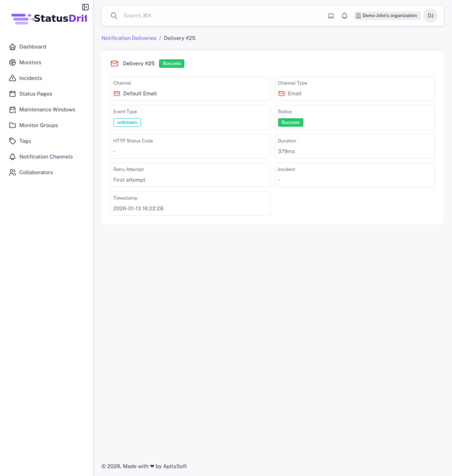The image size is (452, 476).
Task: Go back to Notification Deliveries via breadcrumb
Action: coord(129,38)
